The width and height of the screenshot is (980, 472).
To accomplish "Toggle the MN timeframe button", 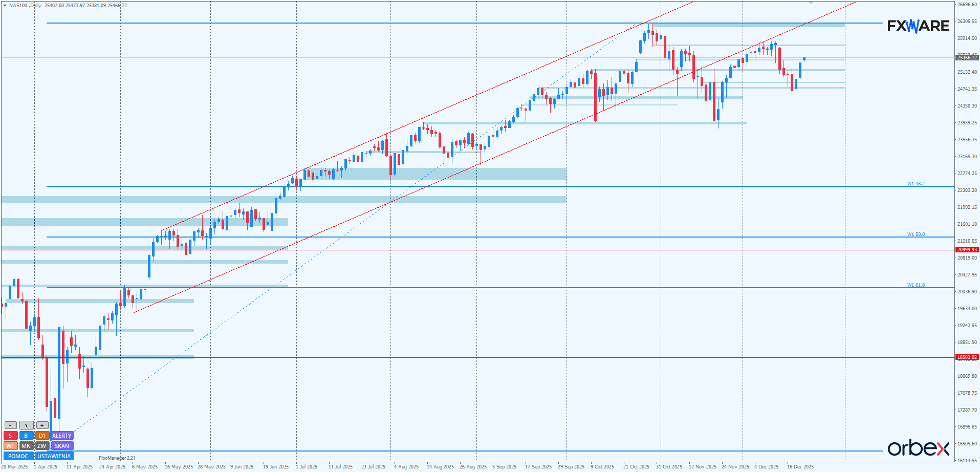I will [26, 446].
